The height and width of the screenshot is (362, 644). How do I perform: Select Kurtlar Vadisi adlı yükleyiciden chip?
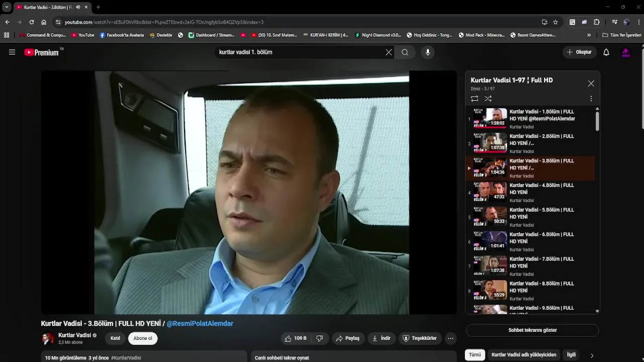click(524, 354)
